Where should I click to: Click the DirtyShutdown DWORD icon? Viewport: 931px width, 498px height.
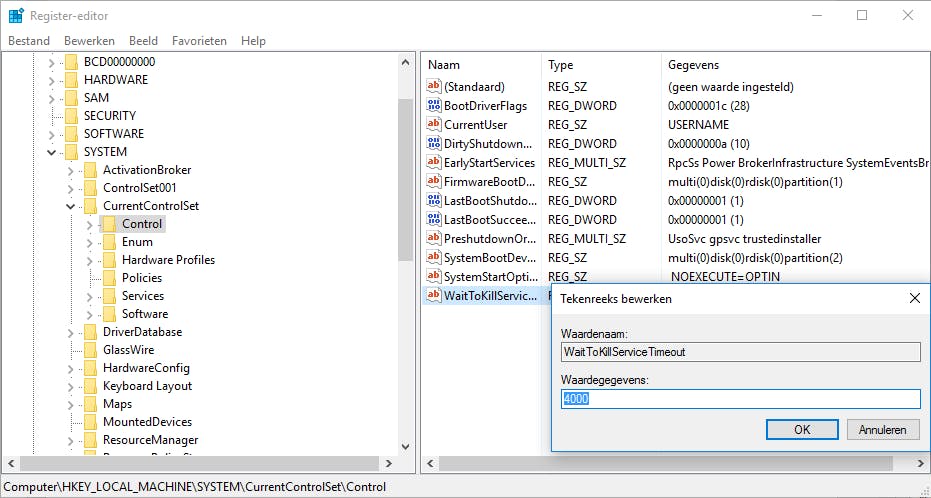pos(434,144)
